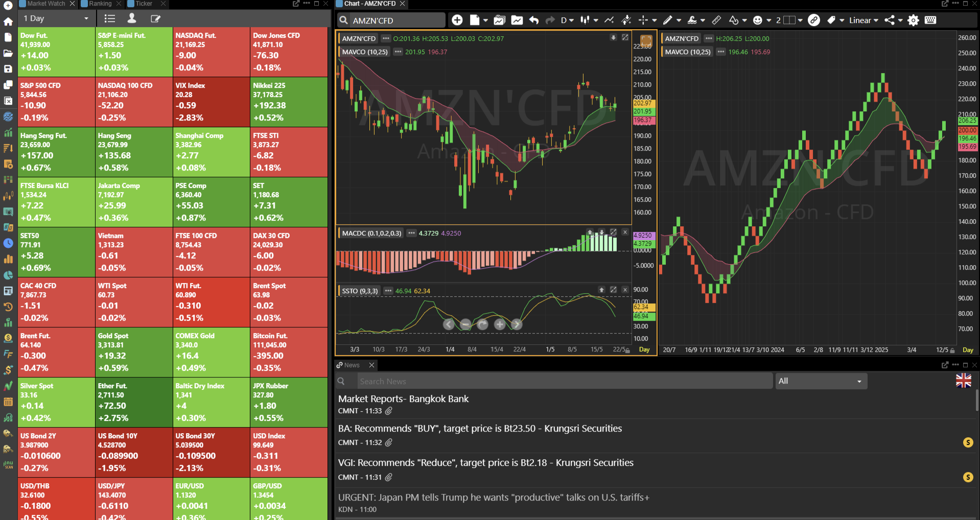Open the 1 Day period dropdown

[56, 18]
